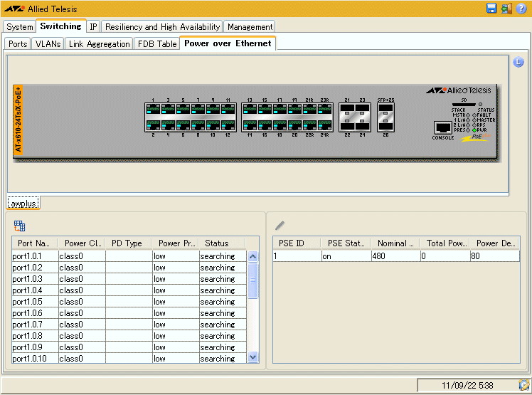Open the IP tab

click(x=93, y=27)
